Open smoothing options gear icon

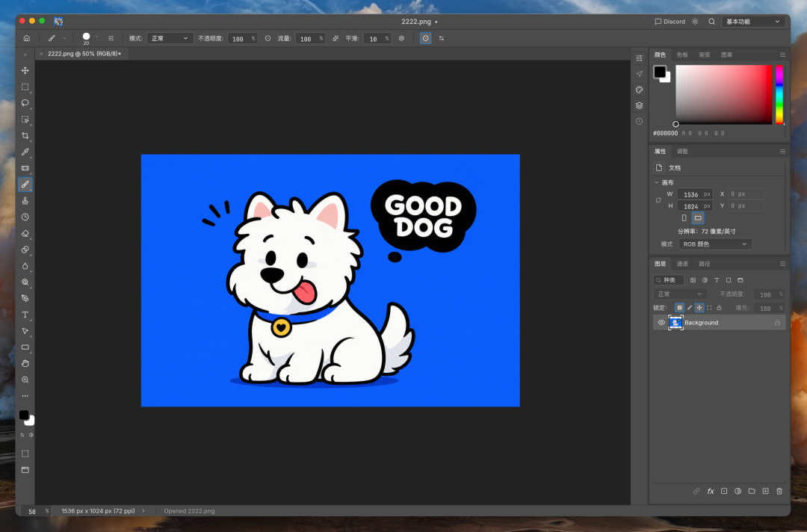coord(401,38)
